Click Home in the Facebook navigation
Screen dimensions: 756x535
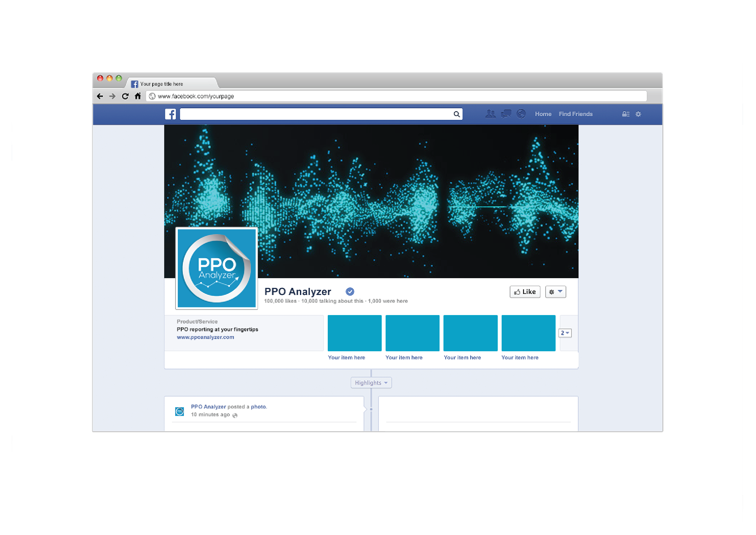543,114
